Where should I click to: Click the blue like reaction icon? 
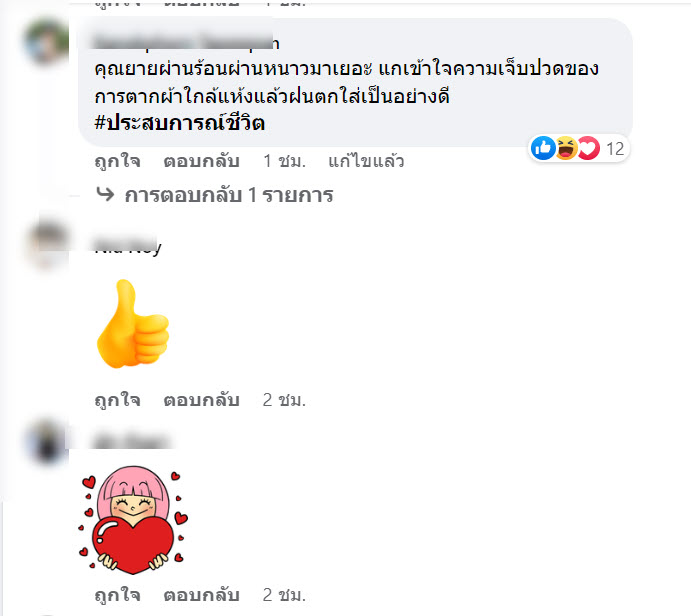tap(543, 148)
